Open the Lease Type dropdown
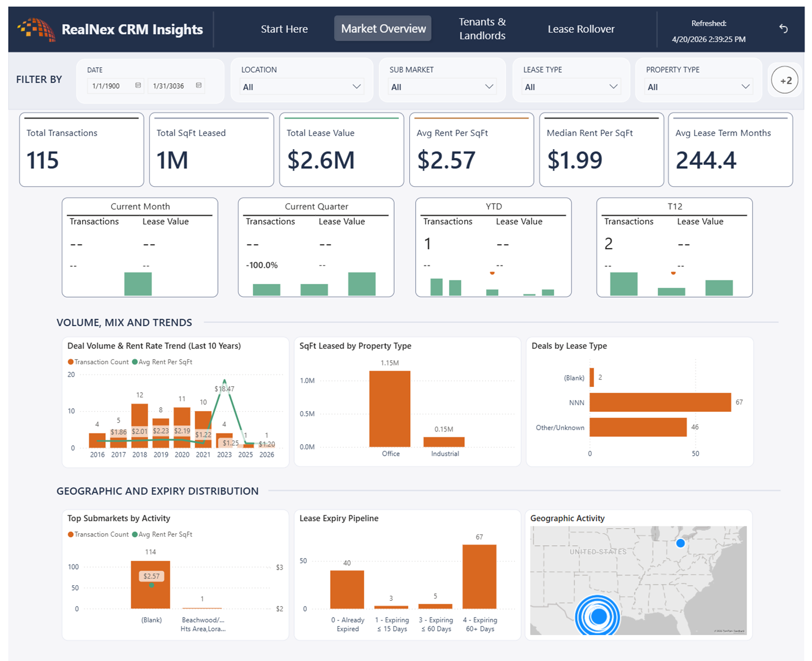This screenshot has height=661, width=812. coord(571,87)
